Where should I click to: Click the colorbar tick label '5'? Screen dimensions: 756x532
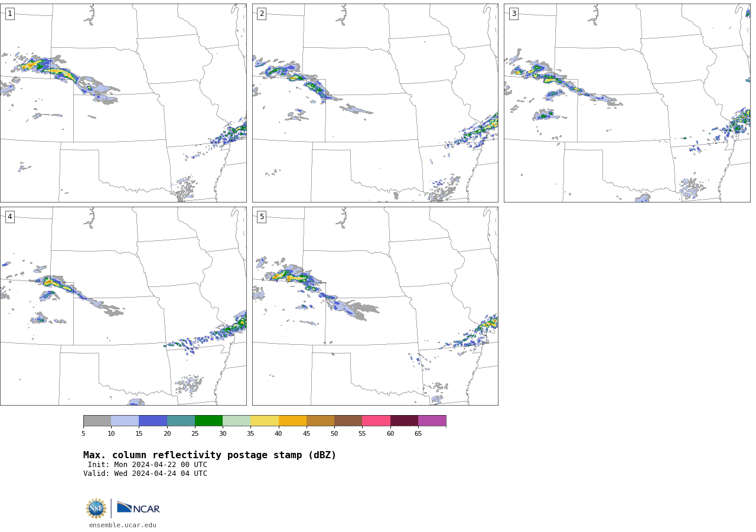(83, 434)
